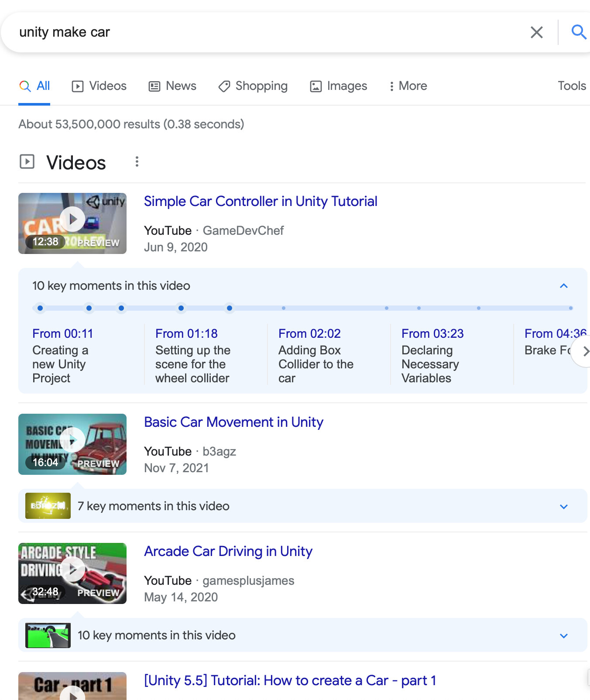Switch to the News tab
Screen dimensions: 590x700
pyautogui.click(x=172, y=86)
